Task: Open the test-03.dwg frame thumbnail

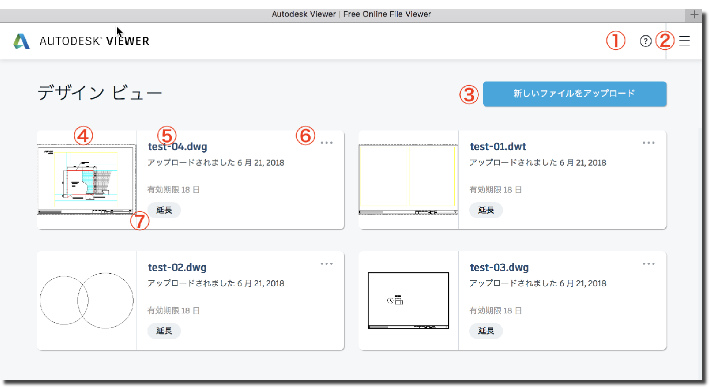Action: point(408,301)
